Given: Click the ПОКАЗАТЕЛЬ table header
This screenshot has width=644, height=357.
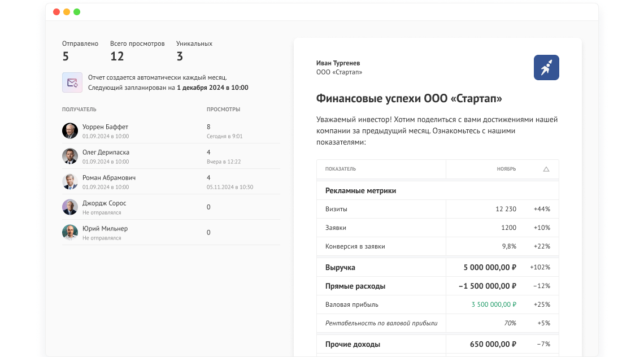Looking at the screenshot, I should pos(341,169).
